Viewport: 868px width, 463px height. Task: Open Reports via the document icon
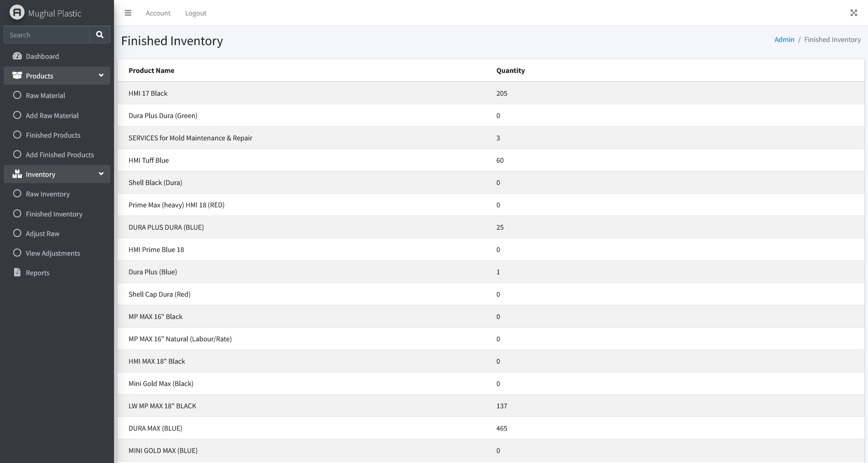(17, 272)
